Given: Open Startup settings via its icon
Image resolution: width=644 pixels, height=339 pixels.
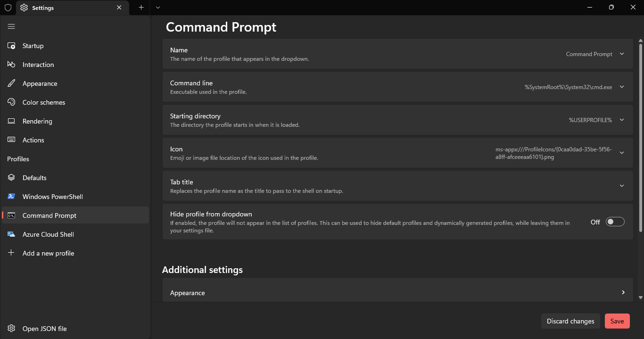Looking at the screenshot, I should click(x=11, y=46).
